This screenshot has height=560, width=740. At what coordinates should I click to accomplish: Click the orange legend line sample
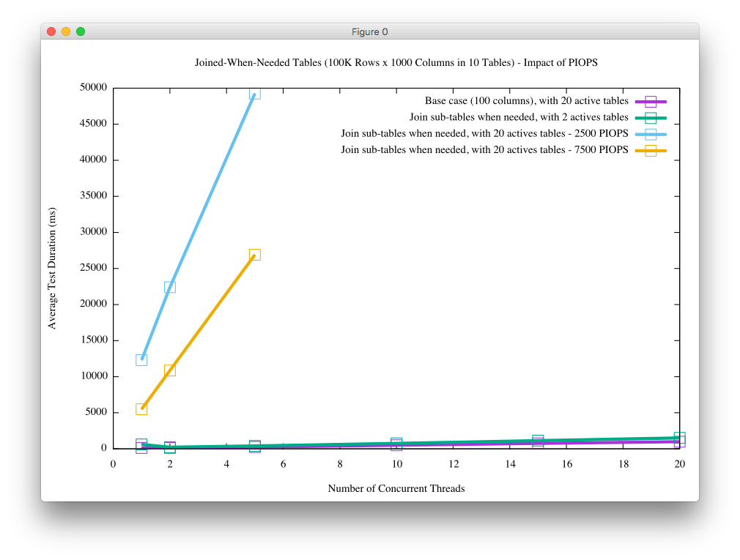(651, 151)
